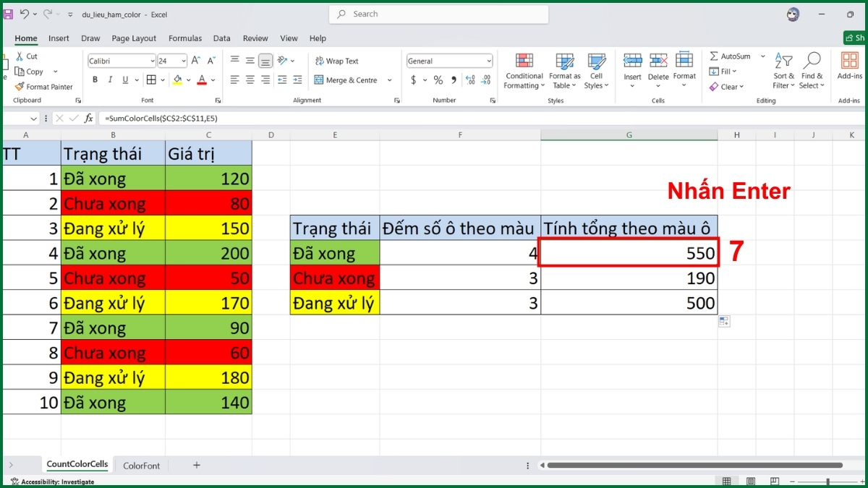This screenshot has width=868, height=488.
Task: Activate the Wrap Text command
Action: click(336, 61)
